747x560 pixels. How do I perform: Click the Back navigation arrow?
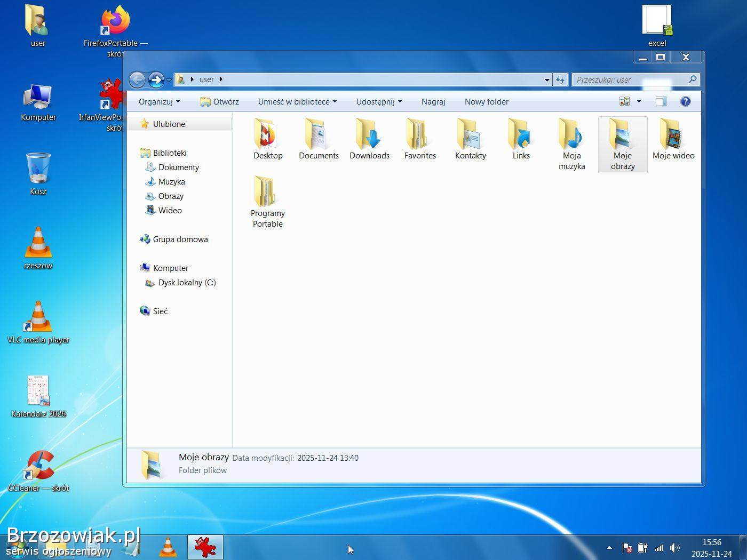point(137,79)
